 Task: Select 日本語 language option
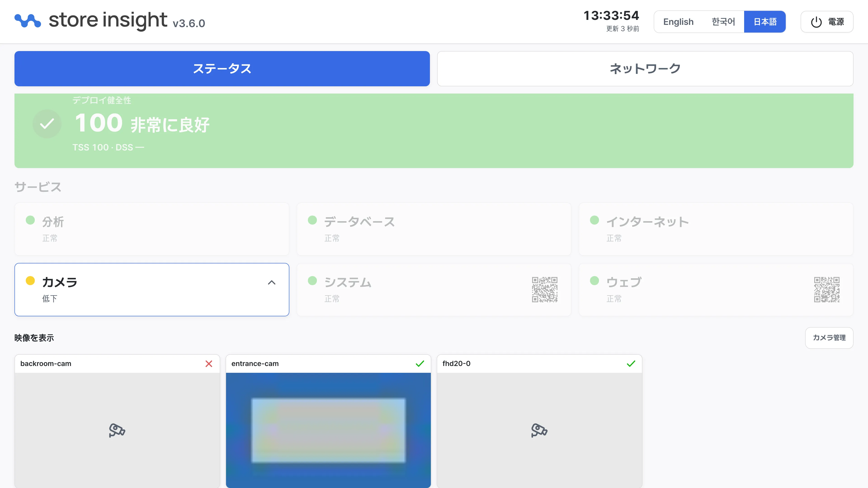[765, 22]
